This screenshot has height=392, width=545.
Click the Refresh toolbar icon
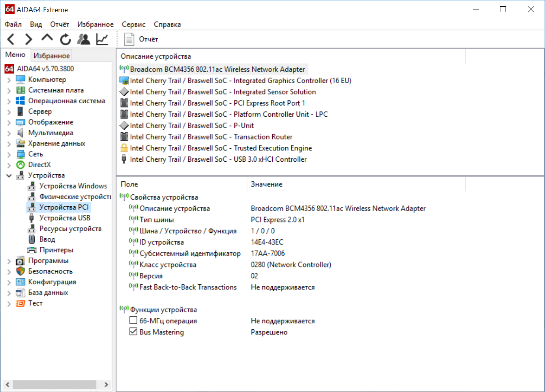point(66,39)
